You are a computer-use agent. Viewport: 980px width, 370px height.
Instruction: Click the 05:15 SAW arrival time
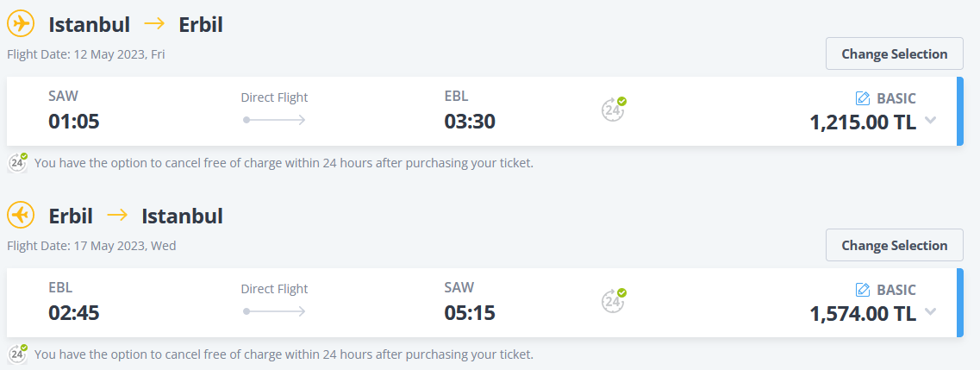tap(470, 312)
